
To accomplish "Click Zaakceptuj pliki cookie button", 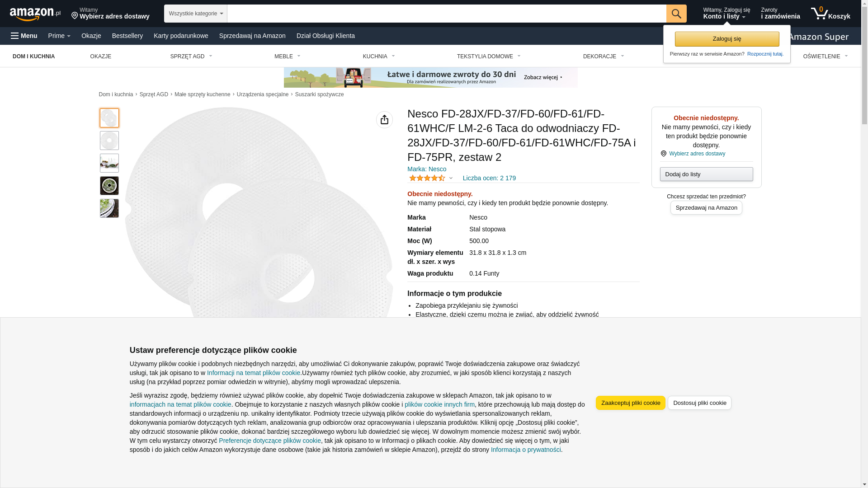I will tap(631, 403).
